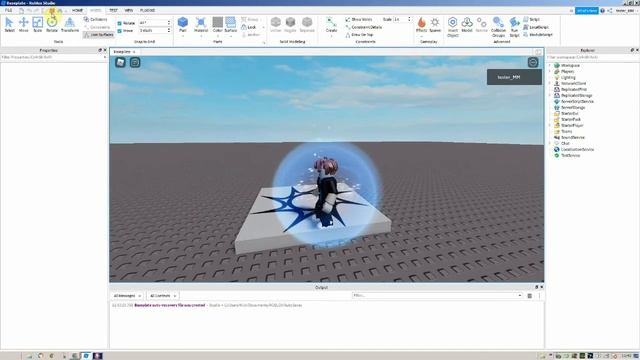Open Insert Object
This screenshot has height=360, width=640.
coord(453,27)
